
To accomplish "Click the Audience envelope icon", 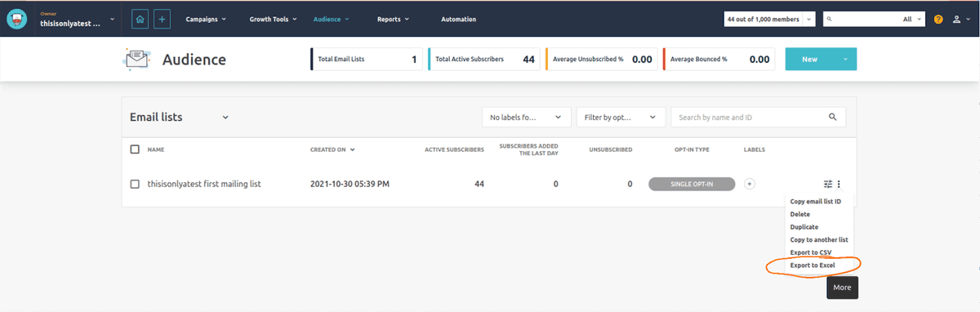I will [x=137, y=60].
